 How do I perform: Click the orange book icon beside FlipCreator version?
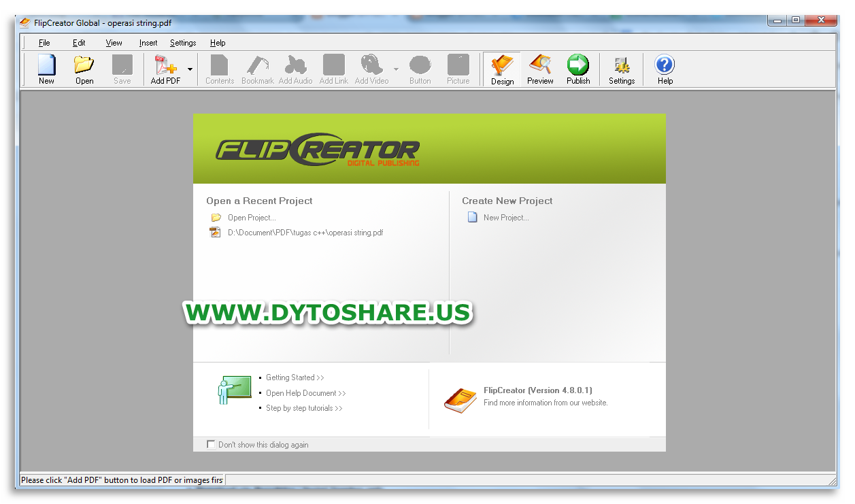(x=460, y=400)
